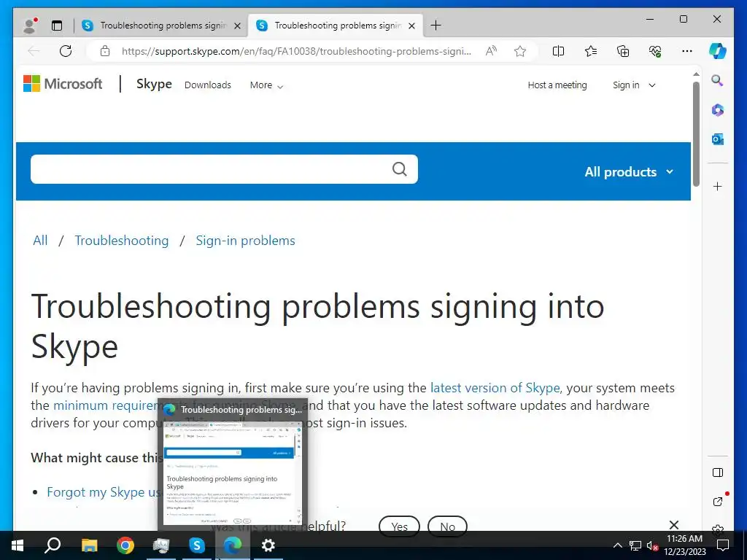
Task: Click the Microsoft logo
Action: tap(63, 84)
